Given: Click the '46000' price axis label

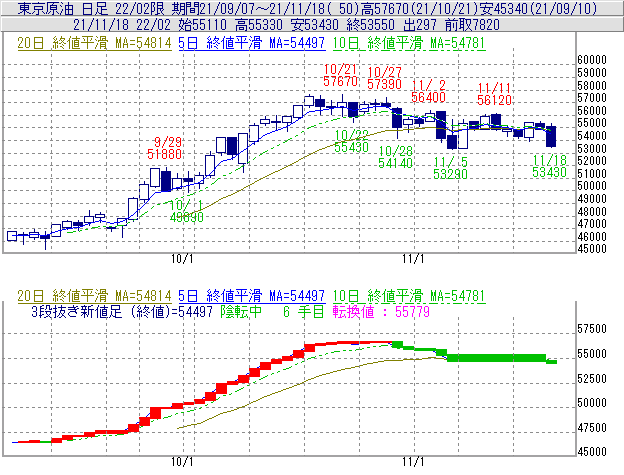Looking at the screenshot, I should point(592,237).
